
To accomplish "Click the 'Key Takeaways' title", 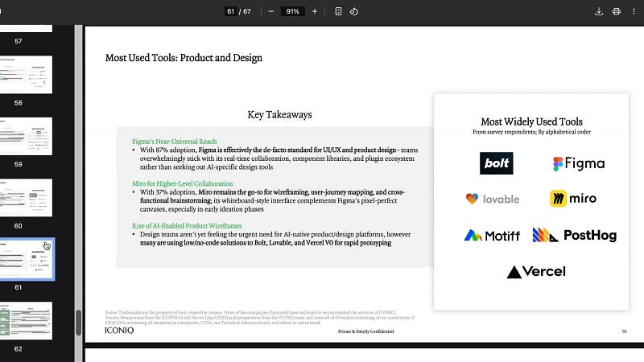I will click(279, 114).
